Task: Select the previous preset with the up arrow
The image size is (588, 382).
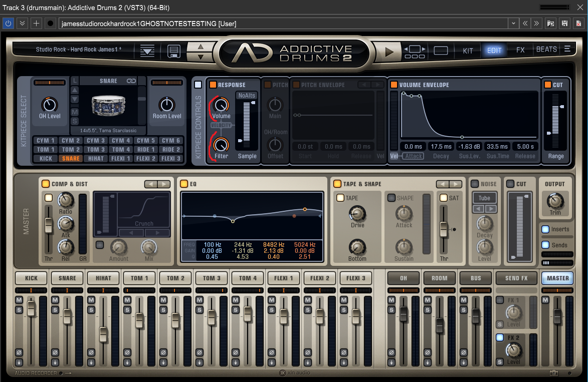Action: pos(201,47)
